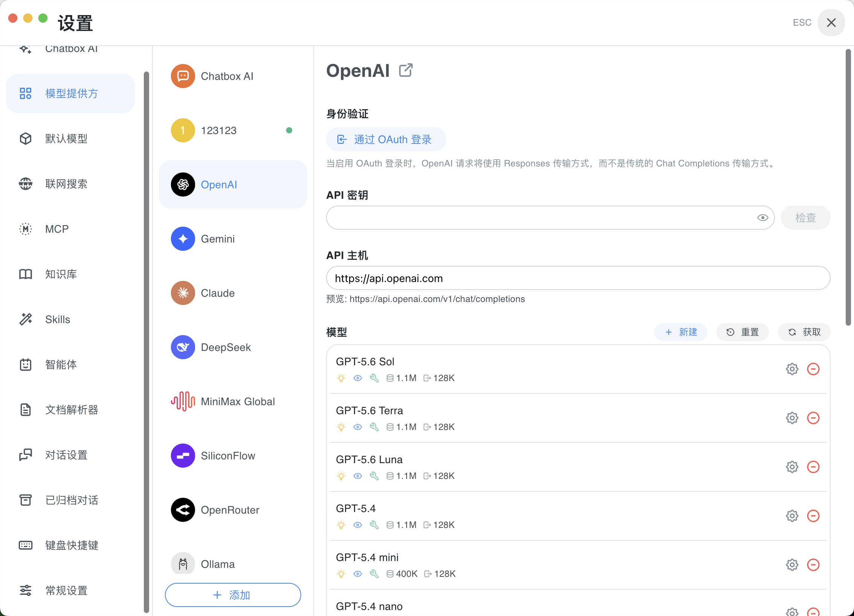
Task: Open the 键盘快捷键 settings section
Action: pyautogui.click(x=70, y=545)
